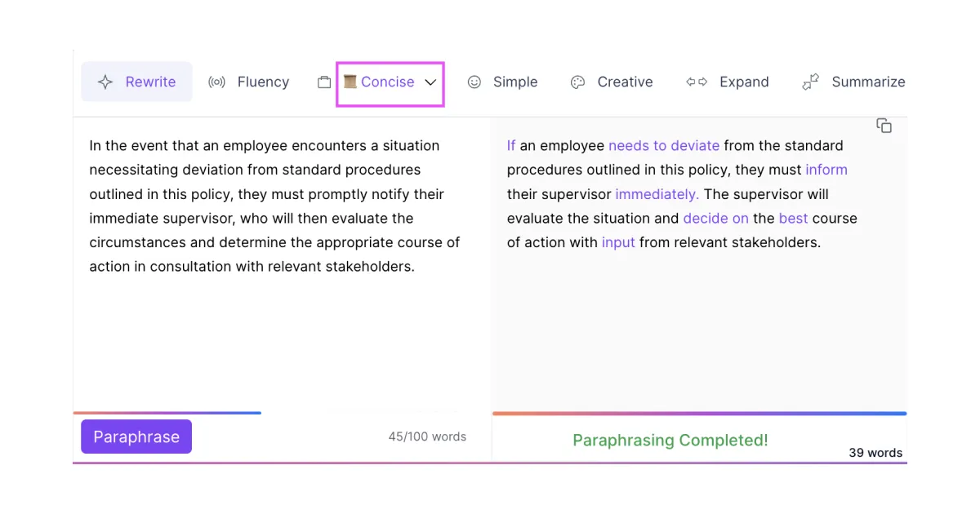Copy the paraphrased output text
Viewport: 980px width, 514px height.
[x=884, y=126]
